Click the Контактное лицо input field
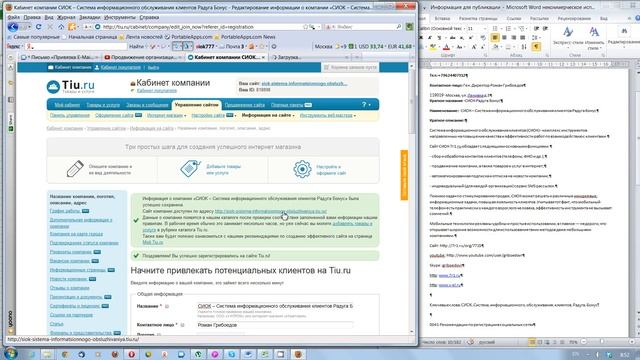This screenshot has height=360, width=640. click(x=275, y=325)
